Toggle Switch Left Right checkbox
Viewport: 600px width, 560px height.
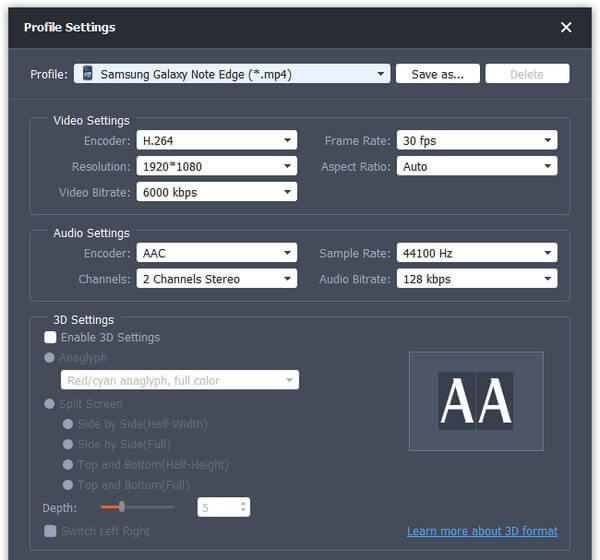click(50, 531)
